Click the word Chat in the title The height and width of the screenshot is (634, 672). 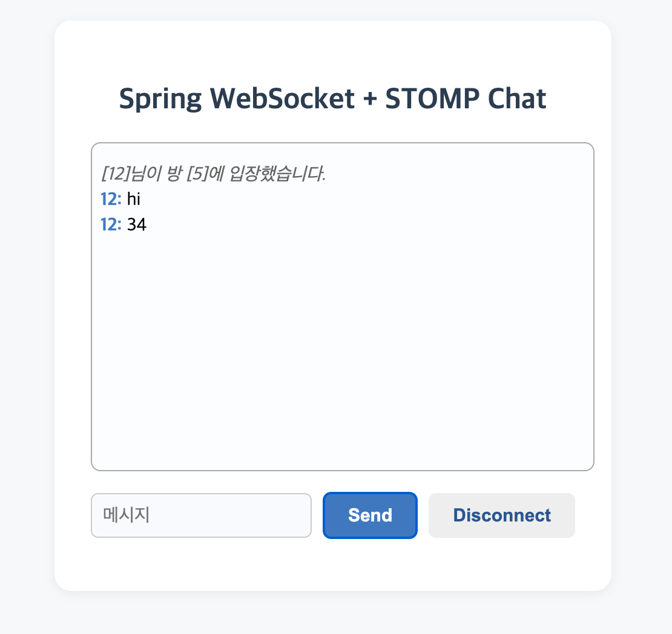point(517,99)
